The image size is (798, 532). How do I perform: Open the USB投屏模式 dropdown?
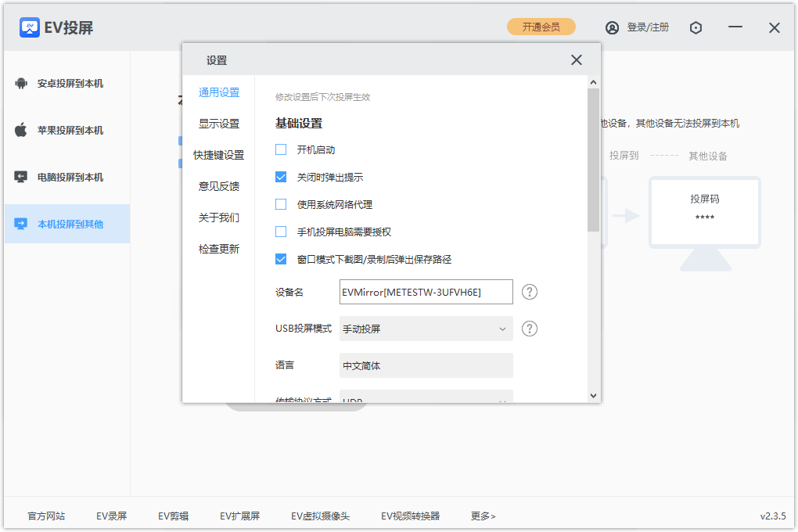(x=426, y=328)
